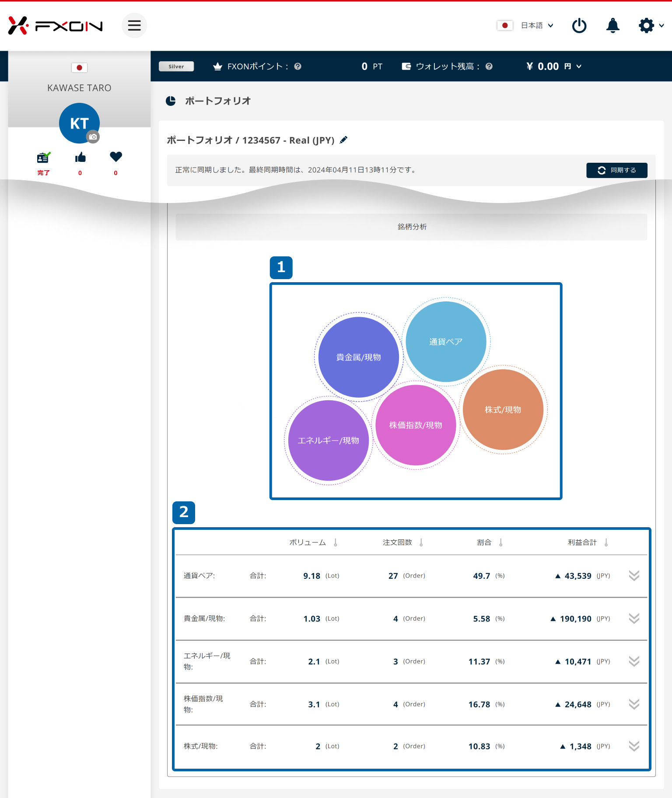Click the 27 Order count value
The image size is (672, 798).
coord(393,576)
